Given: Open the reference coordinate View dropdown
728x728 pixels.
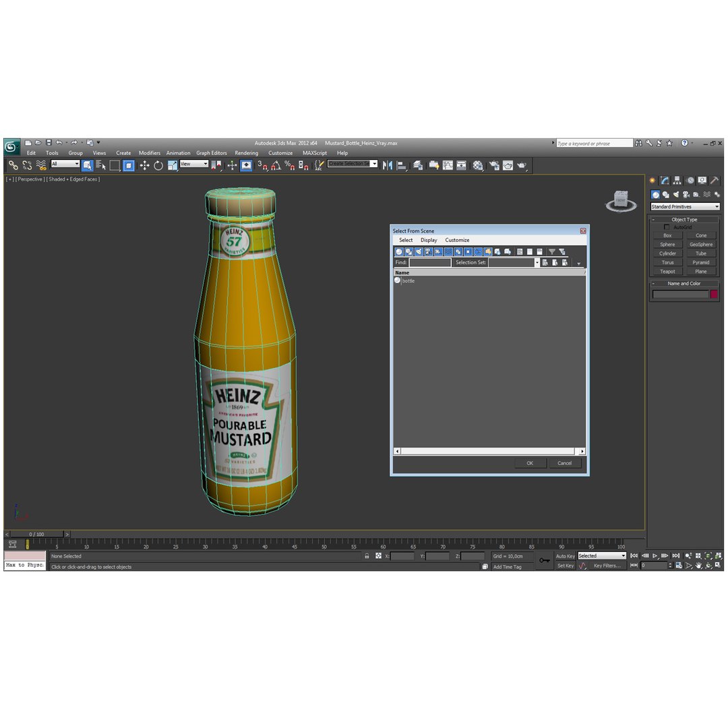Looking at the screenshot, I should pos(193,164).
